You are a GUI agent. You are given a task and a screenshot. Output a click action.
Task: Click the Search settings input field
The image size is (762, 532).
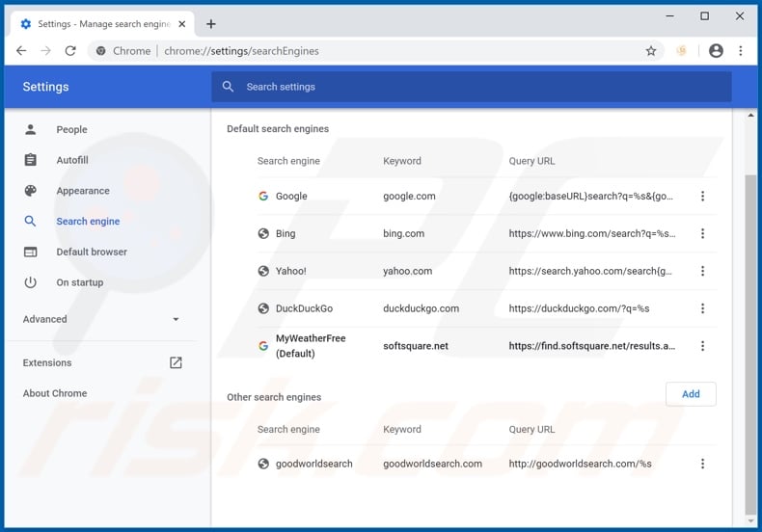[x=472, y=87]
